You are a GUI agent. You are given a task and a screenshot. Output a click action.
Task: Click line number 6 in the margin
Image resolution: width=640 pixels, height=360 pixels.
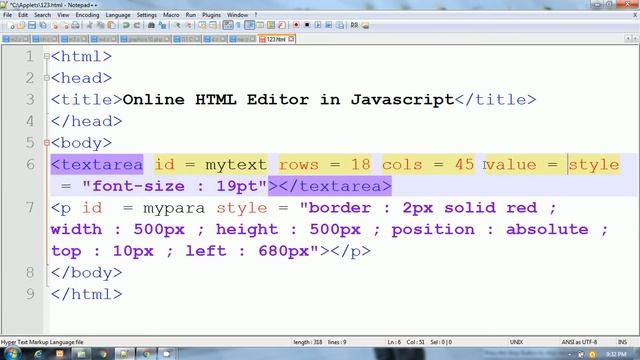click(30, 164)
